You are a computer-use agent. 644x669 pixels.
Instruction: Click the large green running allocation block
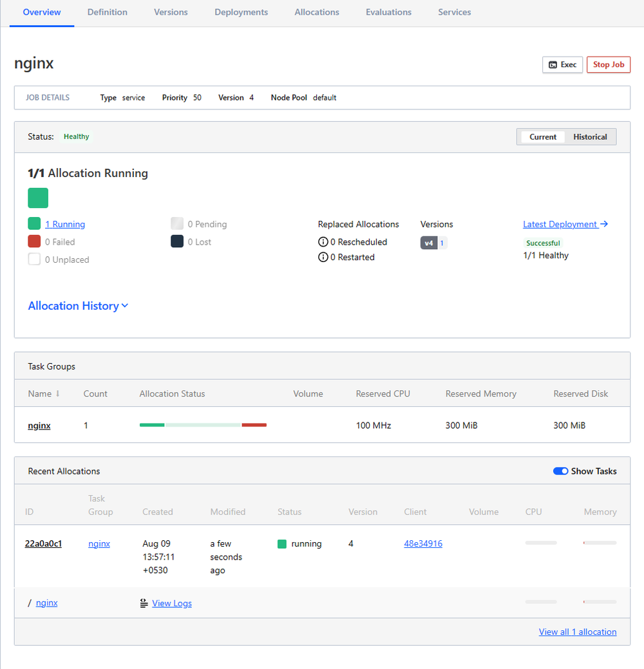click(x=38, y=198)
